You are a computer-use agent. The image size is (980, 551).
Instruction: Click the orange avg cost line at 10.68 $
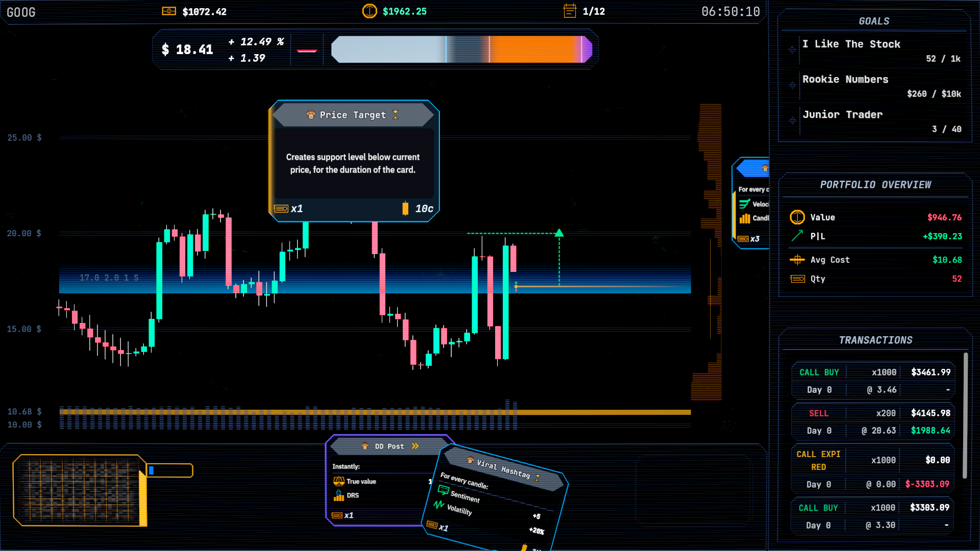(375, 412)
